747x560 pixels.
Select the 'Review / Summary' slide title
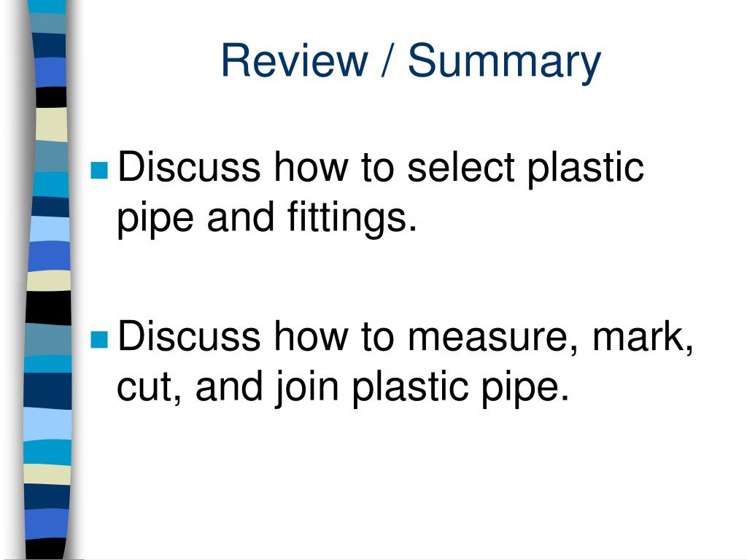(x=411, y=61)
